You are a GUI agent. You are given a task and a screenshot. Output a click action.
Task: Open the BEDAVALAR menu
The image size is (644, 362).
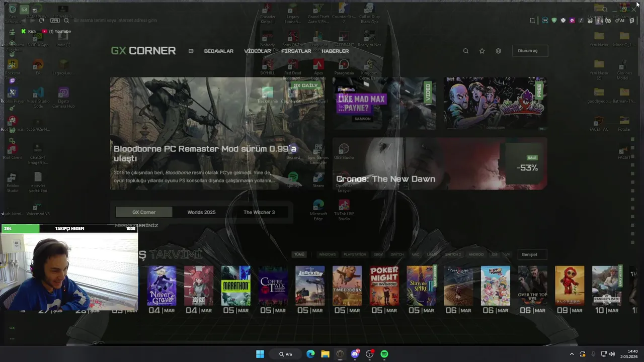pyautogui.click(x=218, y=51)
